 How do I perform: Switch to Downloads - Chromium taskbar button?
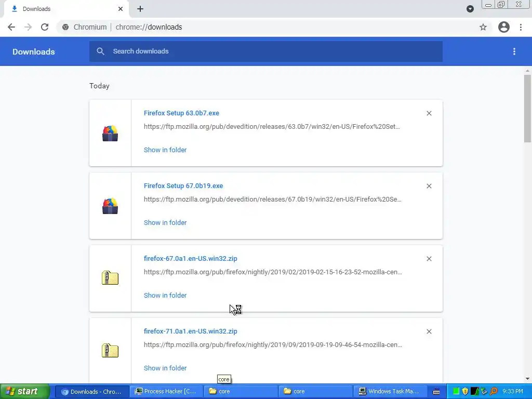(91, 392)
